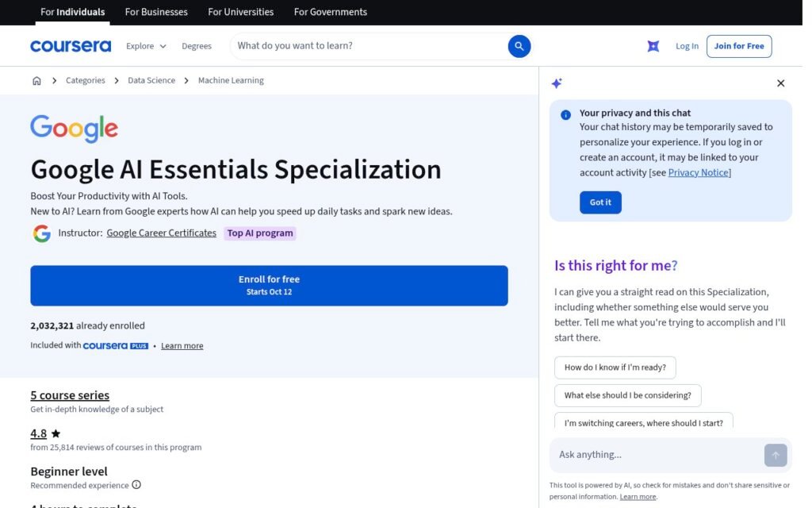Switch to For Governments tab
Image resolution: width=812 pixels, height=508 pixels.
tap(331, 12)
